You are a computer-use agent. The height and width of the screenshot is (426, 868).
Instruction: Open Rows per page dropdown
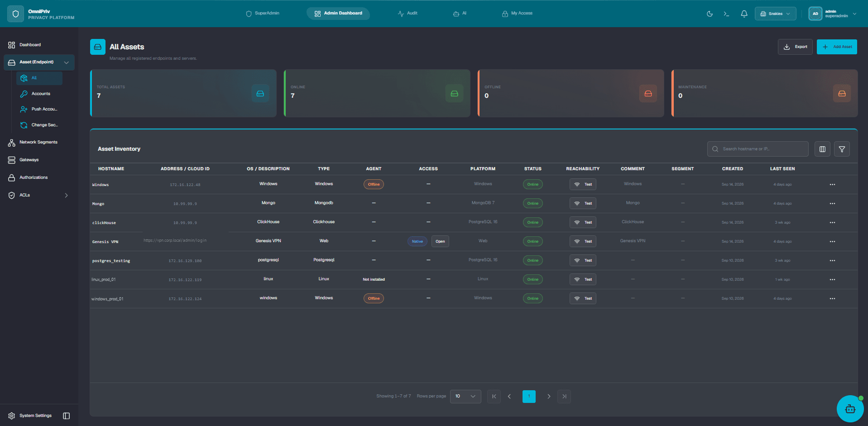(x=465, y=396)
